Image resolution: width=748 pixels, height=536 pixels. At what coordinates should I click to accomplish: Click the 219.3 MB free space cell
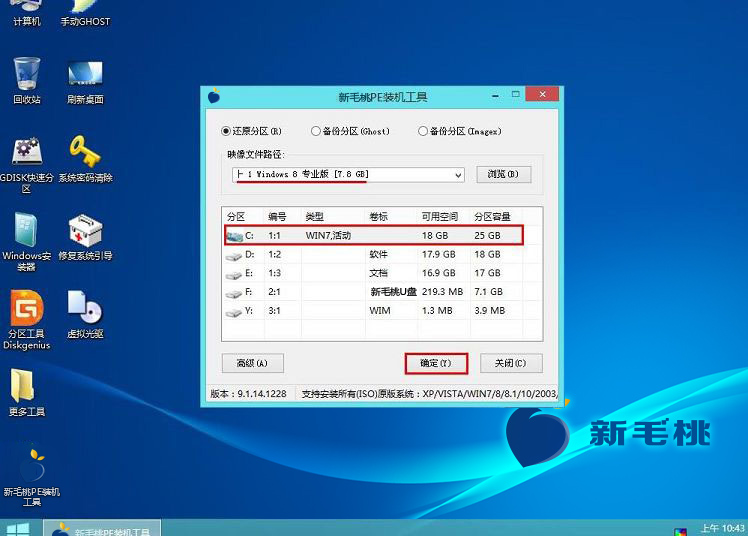click(x=443, y=292)
